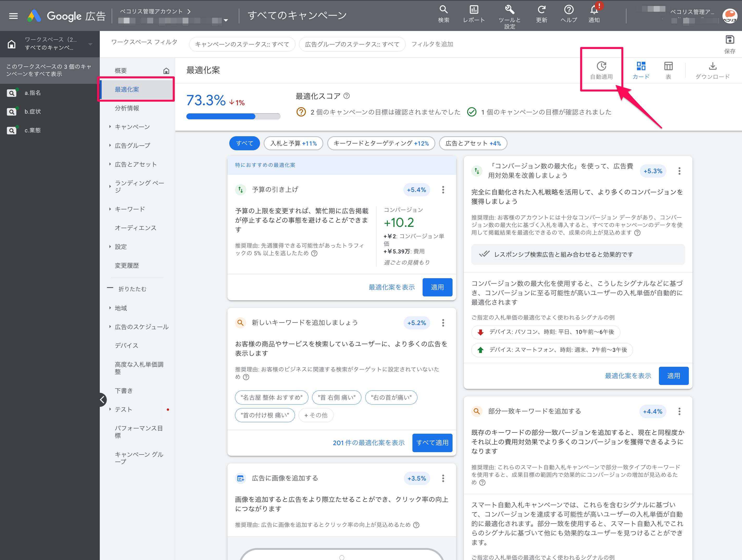This screenshot has width=742, height=560.
Task: Open Tools and settings wrench icon
Action: [x=509, y=10]
